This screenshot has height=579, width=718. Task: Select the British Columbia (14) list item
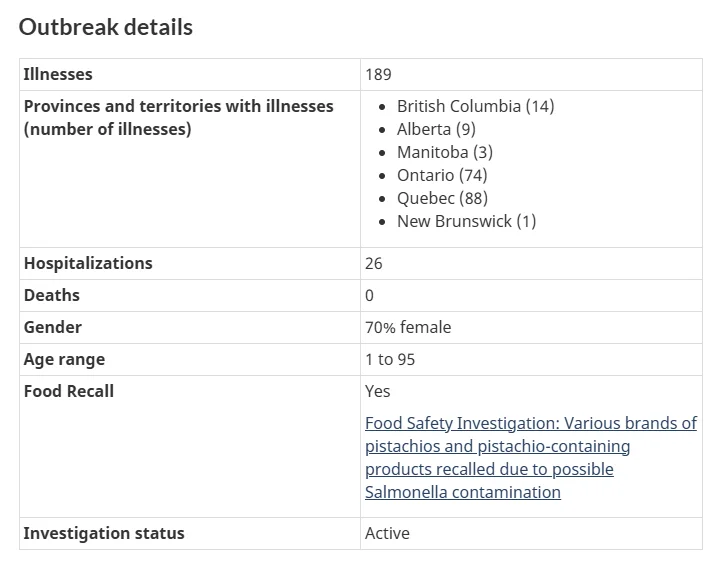pyautogui.click(x=475, y=106)
